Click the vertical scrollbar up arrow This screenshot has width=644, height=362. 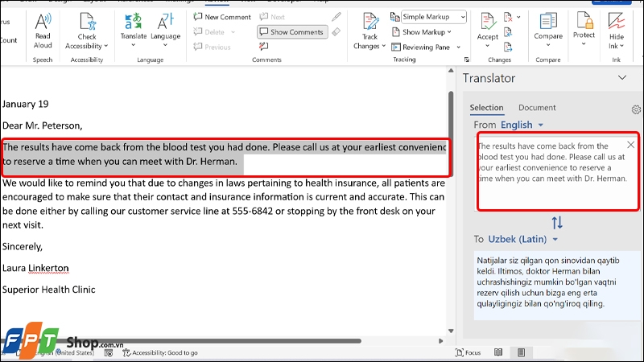451,71
